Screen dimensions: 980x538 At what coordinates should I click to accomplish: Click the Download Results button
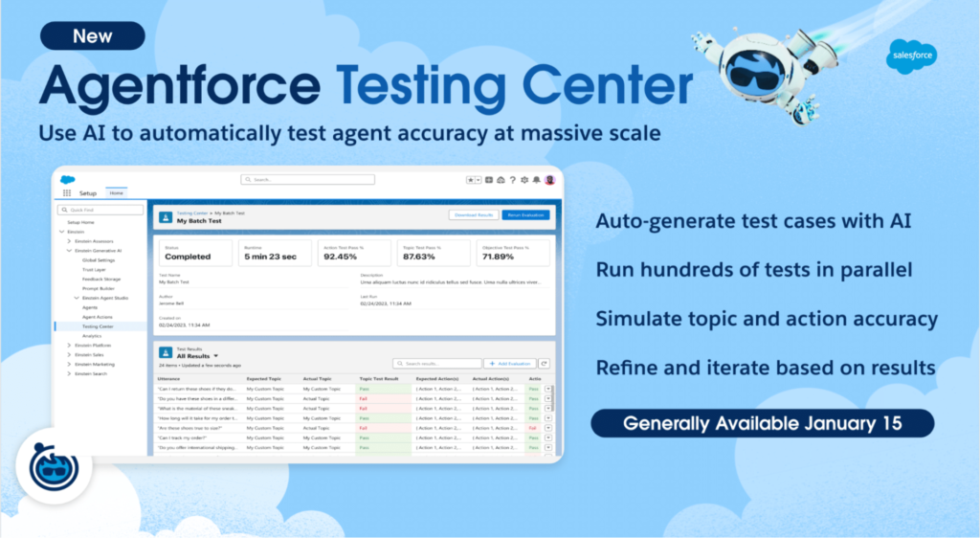pyautogui.click(x=473, y=215)
